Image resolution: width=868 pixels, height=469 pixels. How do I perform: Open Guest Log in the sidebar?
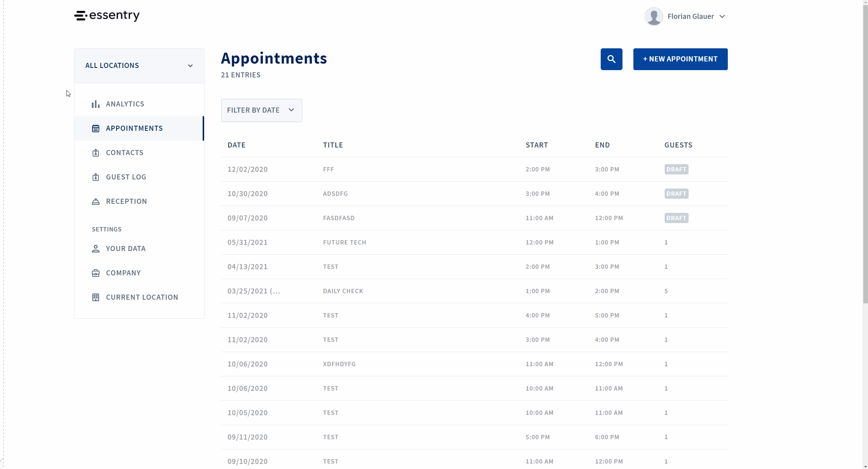coord(139,177)
